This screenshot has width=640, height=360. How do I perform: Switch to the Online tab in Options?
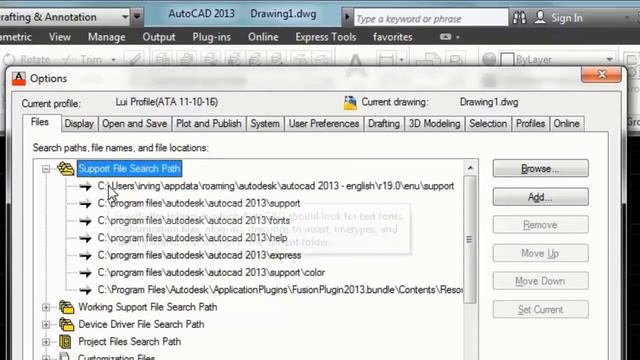pyautogui.click(x=567, y=124)
